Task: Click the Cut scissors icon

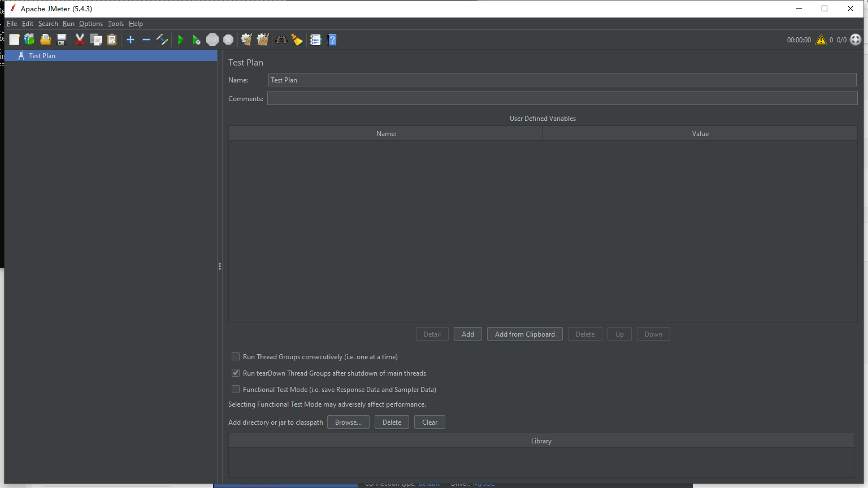Action: pos(80,40)
